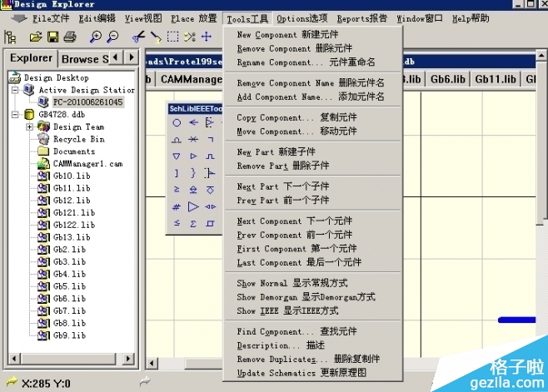
Task: Open Recycle Bin in the design tree
Action: (78, 140)
